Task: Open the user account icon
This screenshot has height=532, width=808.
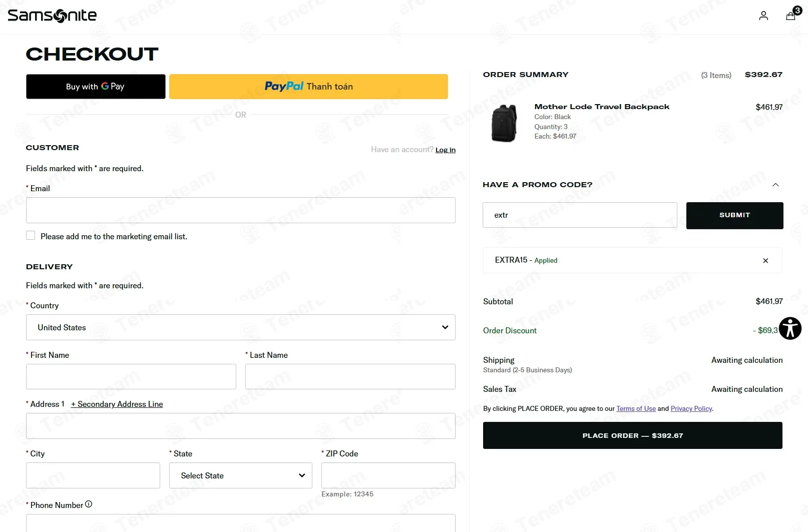Action: 763,16
